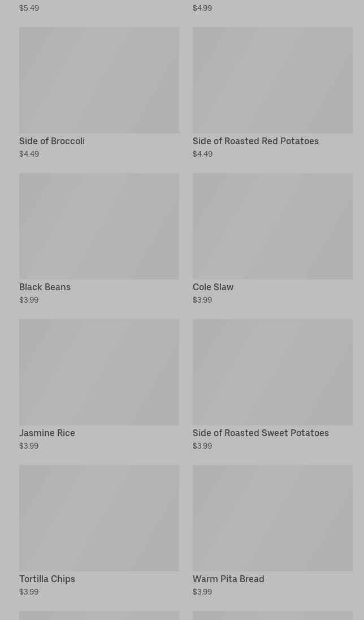Click the $3.99 price under Warm Pita Bread
Screen dimensions: 364x620
[202, 592]
